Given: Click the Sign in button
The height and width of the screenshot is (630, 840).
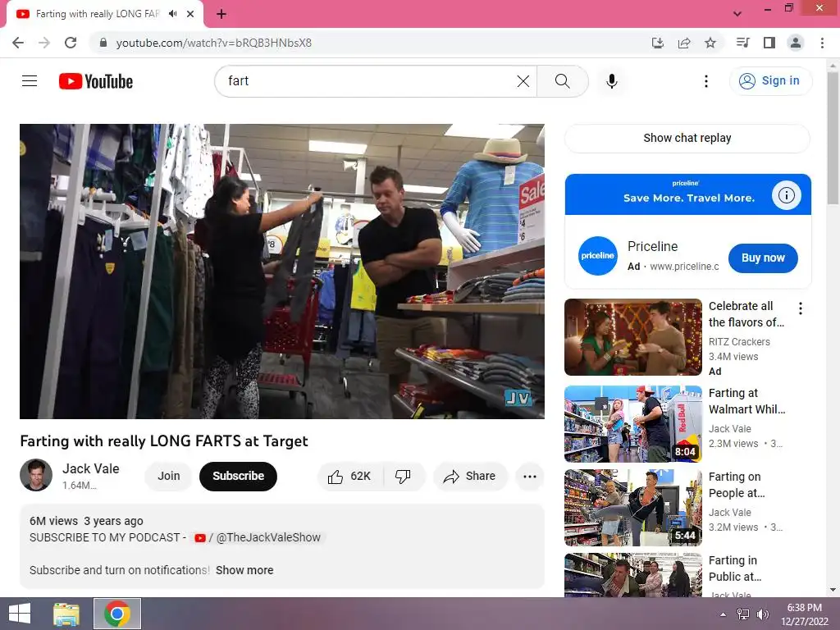Looking at the screenshot, I should pos(770,81).
